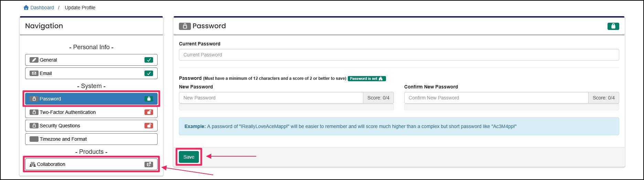Click the lock icon beside Password nav item

tap(34, 99)
